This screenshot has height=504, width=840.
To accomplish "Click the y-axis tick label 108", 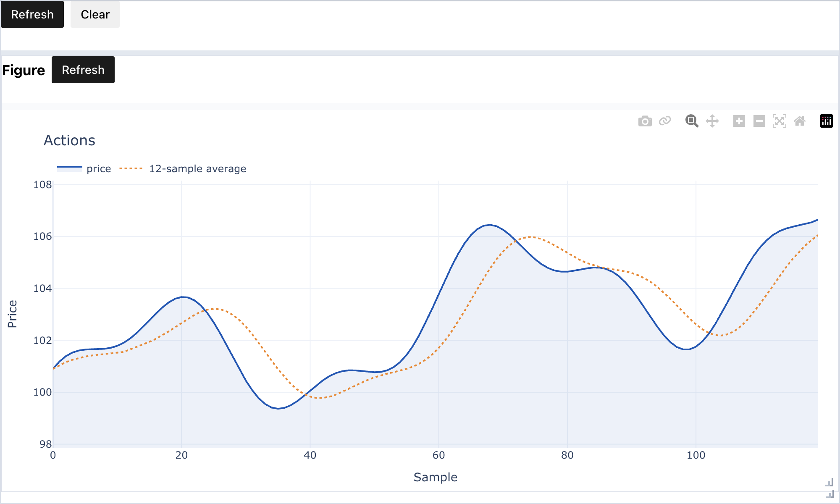I will pos(42,185).
